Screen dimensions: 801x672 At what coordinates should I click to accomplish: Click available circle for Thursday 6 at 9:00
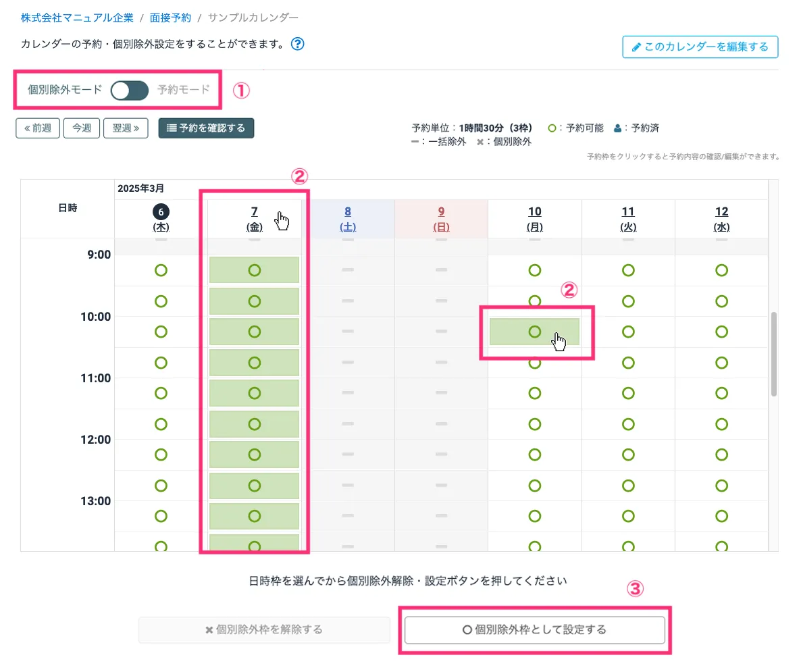(161, 270)
